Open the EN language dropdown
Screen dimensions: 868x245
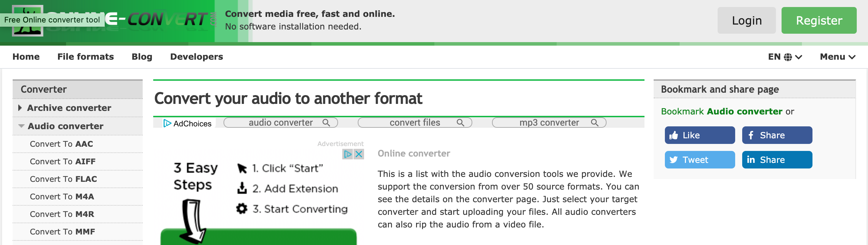coord(785,57)
